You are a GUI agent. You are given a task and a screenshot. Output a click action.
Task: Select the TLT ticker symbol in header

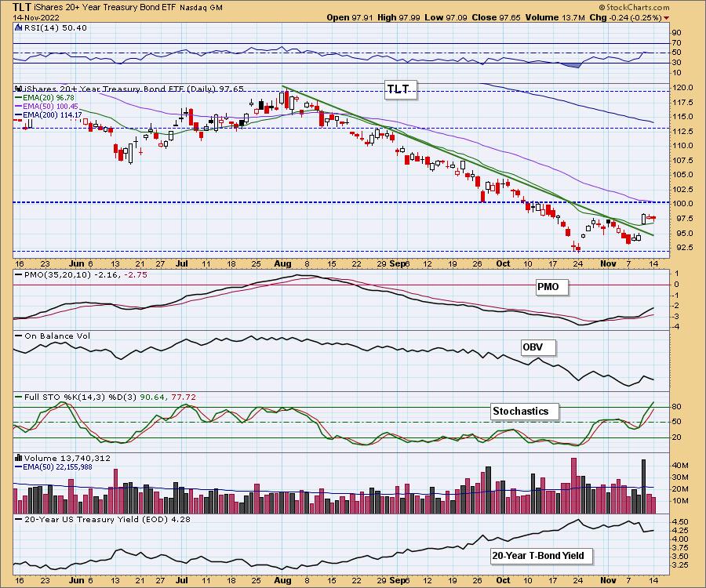22,7
